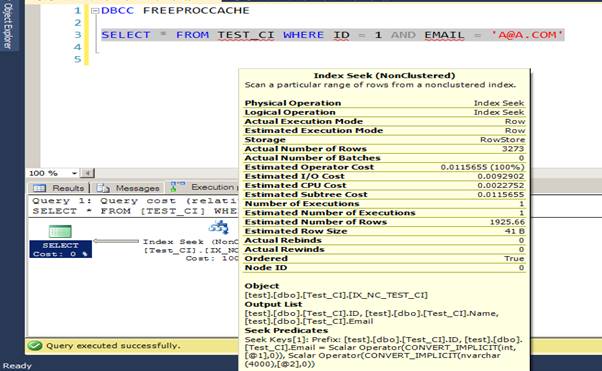Click the Messages tab icon
Screen dimensions: 602x371
pos(103,188)
